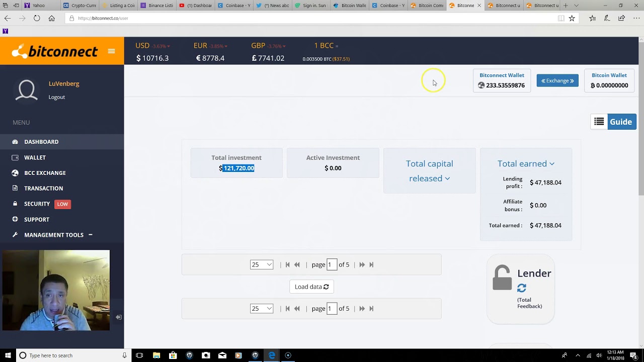The width and height of the screenshot is (644, 362).
Task: Expand Total capital released section
Action: 430,171
